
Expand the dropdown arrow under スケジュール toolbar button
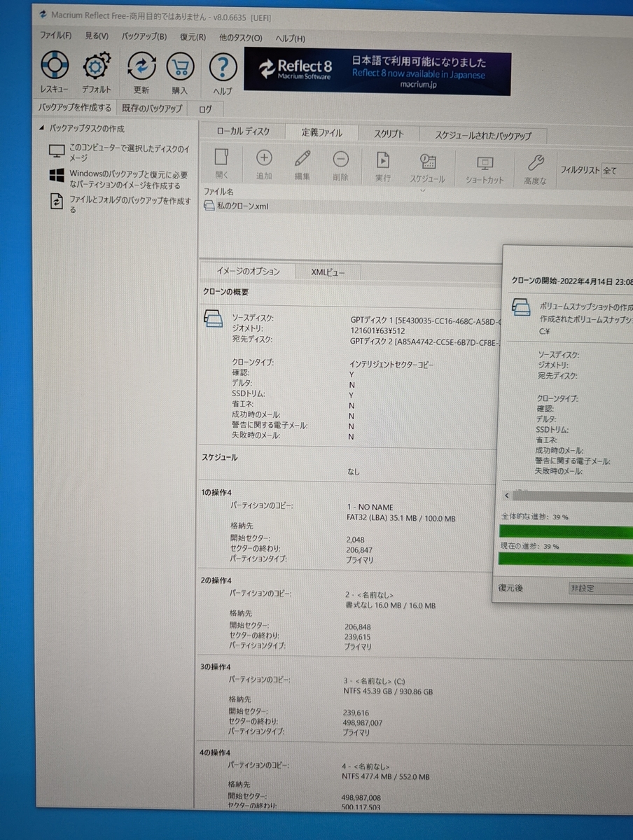tap(422, 190)
